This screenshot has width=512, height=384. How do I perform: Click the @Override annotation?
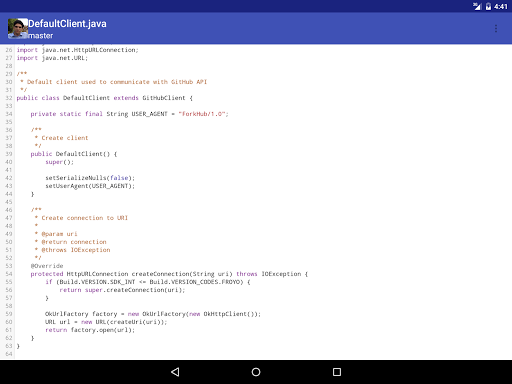click(x=47, y=266)
